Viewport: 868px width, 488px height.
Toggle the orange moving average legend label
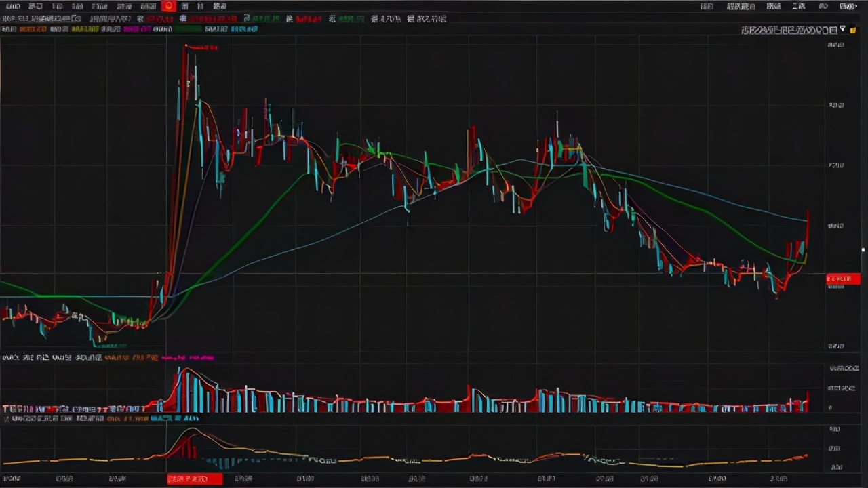pyautogui.click(x=33, y=30)
